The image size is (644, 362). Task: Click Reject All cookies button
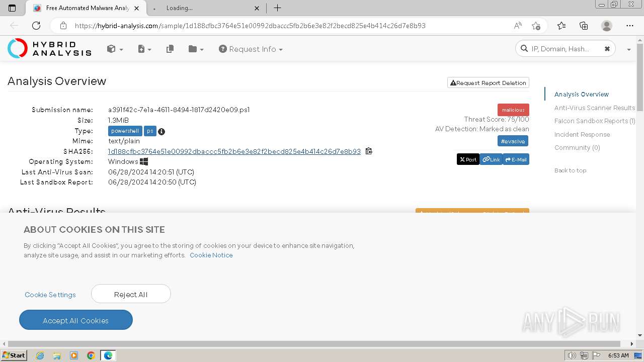[131, 294]
